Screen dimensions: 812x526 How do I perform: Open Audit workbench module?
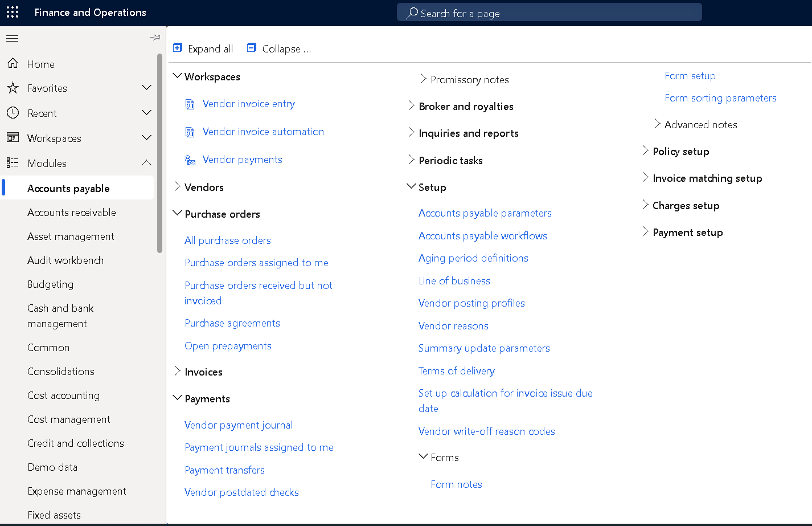click(x=65, y=260)
